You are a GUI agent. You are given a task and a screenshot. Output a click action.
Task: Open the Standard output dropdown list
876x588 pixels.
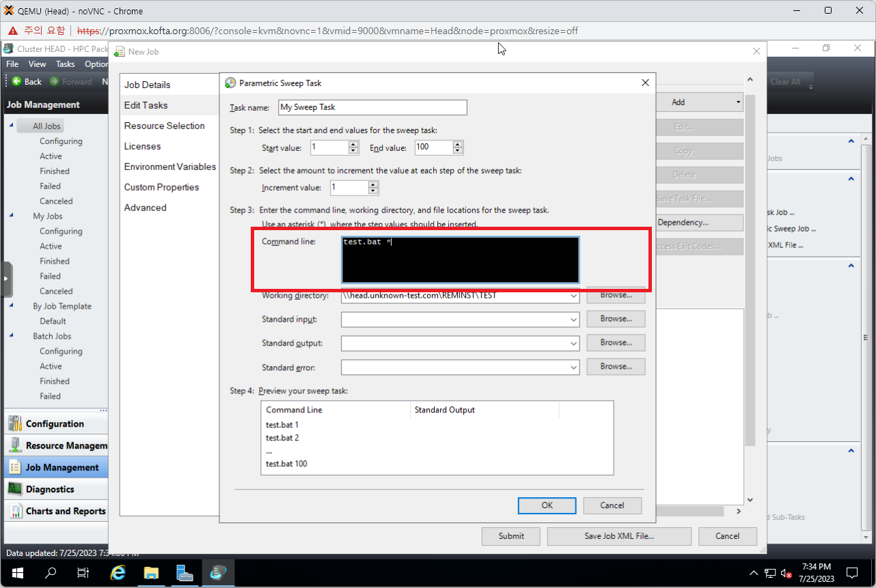click(573, 344)
